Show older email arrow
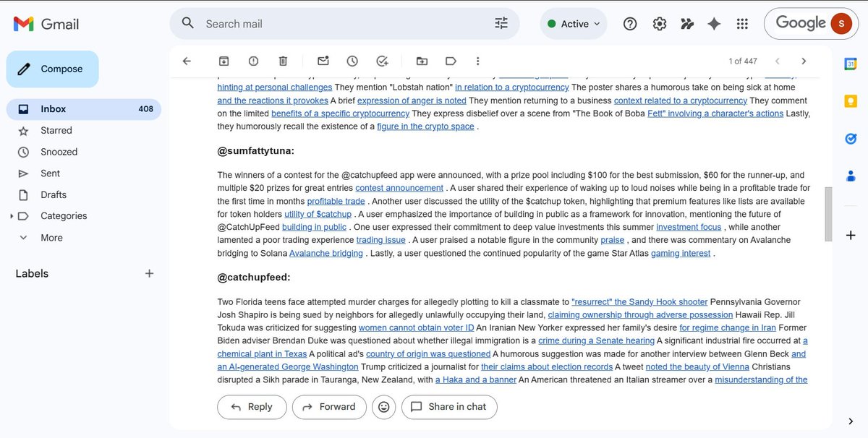The image size is (868, 438). coord(804,61)
